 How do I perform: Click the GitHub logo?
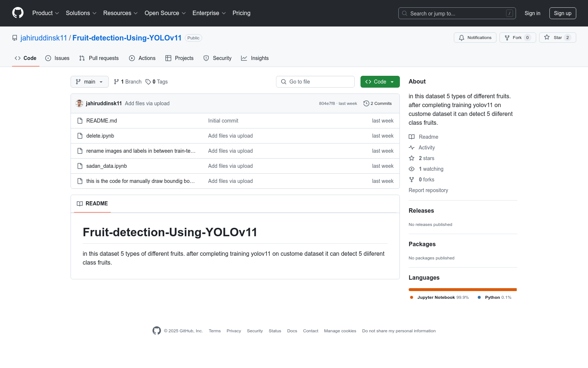coord(18,13)
